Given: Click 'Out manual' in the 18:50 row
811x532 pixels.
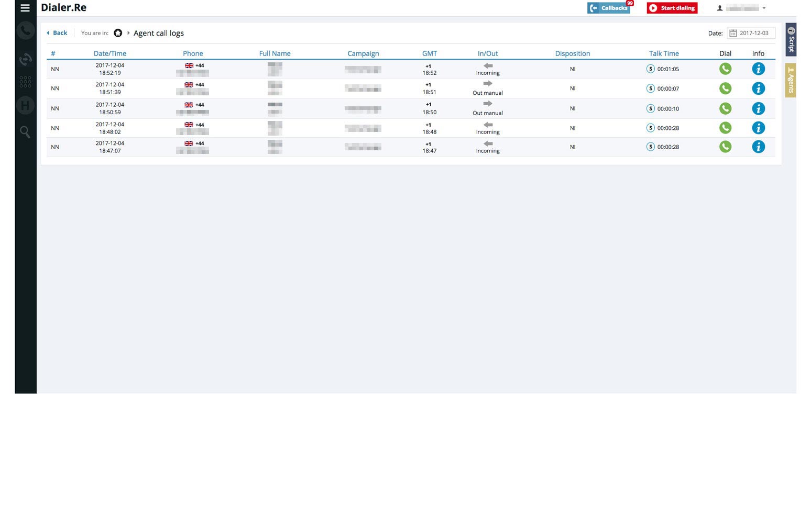Looking at the screenshot, I should pyautogui.click(x=488, y=113).
